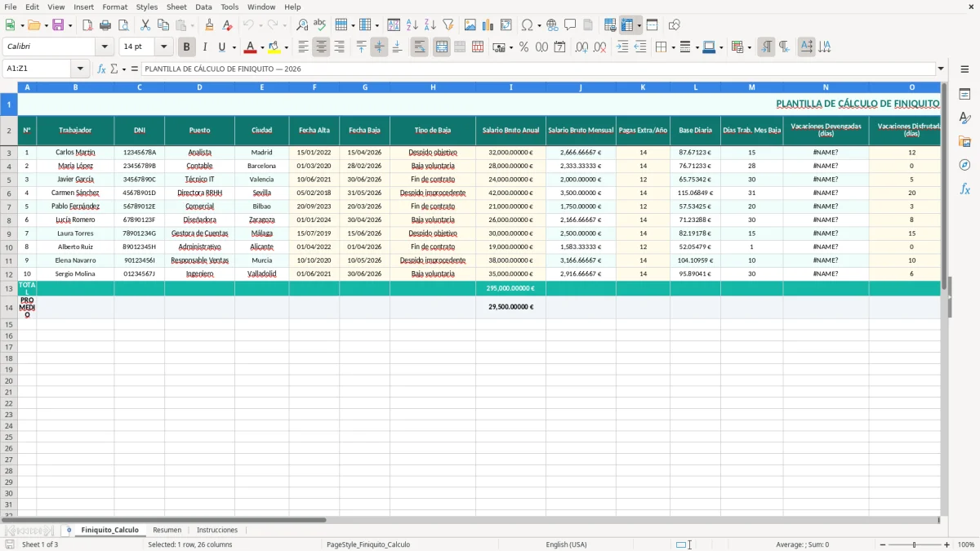The image size is (980, 551).
Task: Toggle Align Left
Action: (303, 47)
